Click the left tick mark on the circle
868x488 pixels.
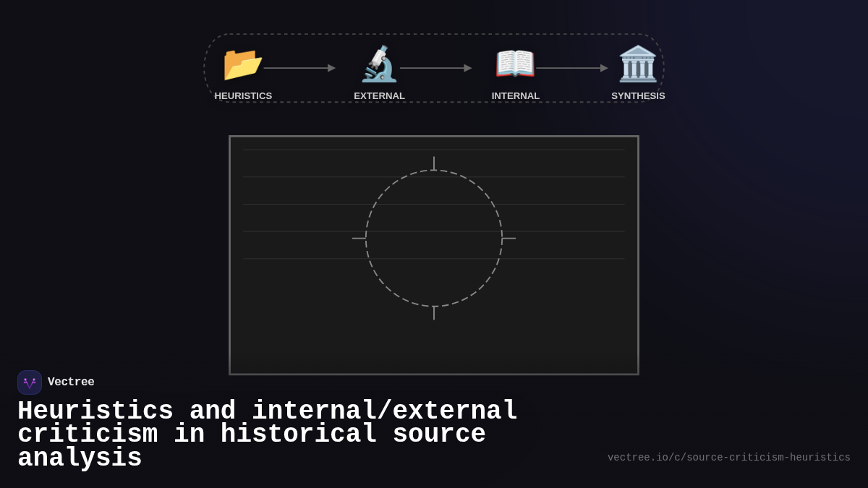(x=358, y=239)
